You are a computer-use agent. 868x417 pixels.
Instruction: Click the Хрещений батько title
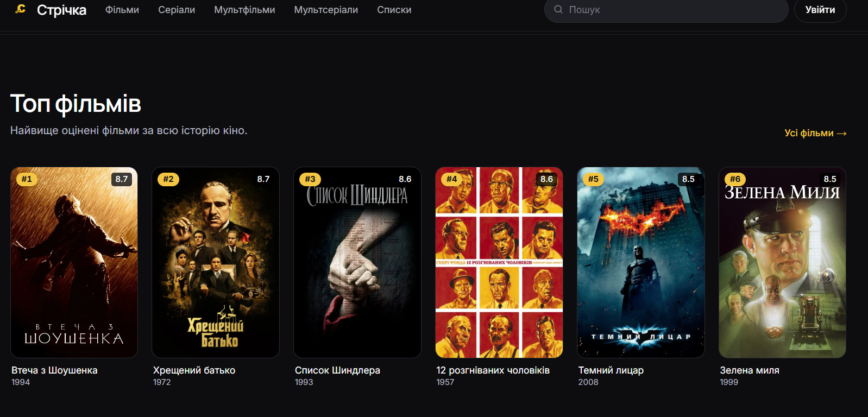194,370
